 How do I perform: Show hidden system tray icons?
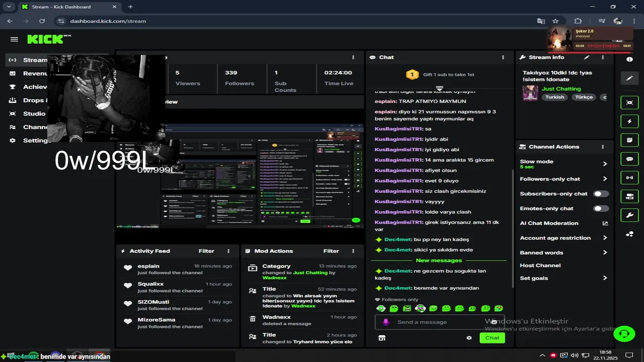pos(542,355)
